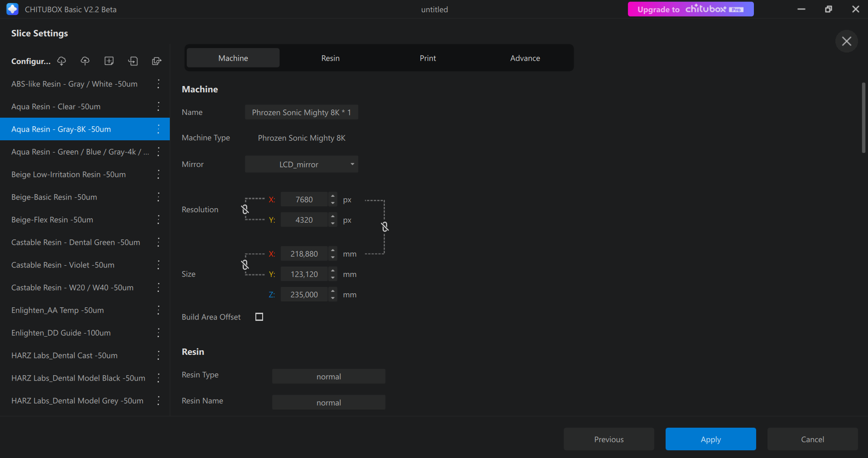Switch to the Resin tab

pos(331,58)
